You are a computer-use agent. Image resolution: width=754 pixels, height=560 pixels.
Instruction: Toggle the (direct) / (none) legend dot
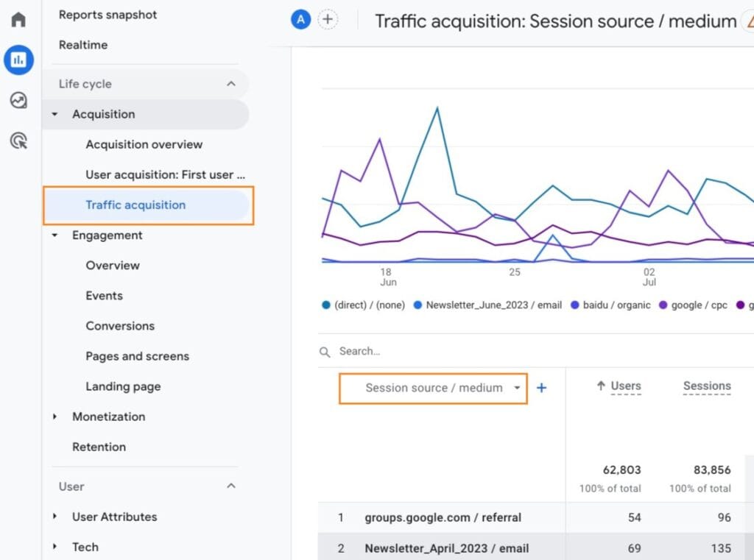tap(326, 305)
